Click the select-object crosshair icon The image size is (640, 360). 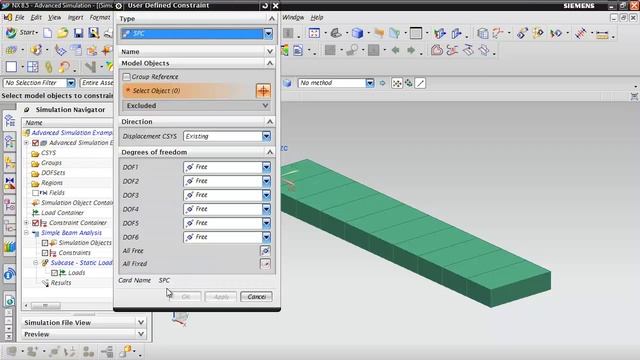point(263,91)
